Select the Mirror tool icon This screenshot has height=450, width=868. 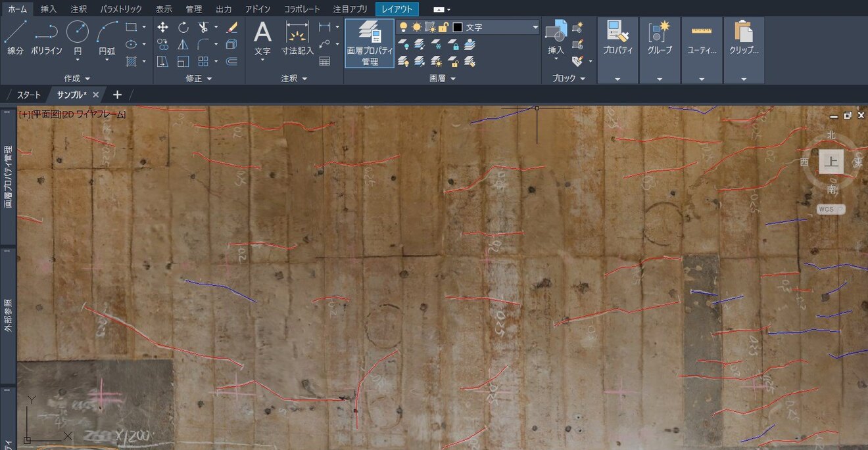pyautogui.click(x=183, y=44)
